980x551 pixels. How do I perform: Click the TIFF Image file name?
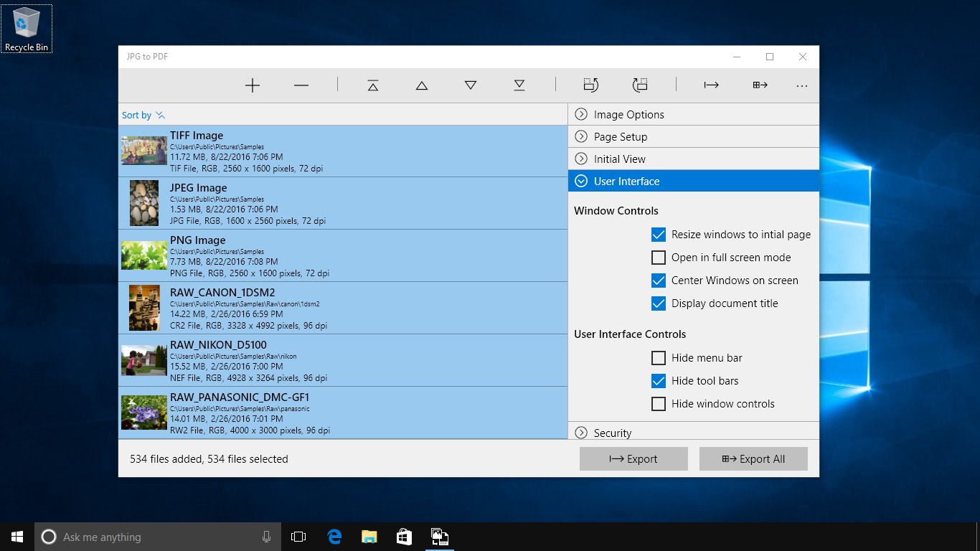[x=197, y=136]
